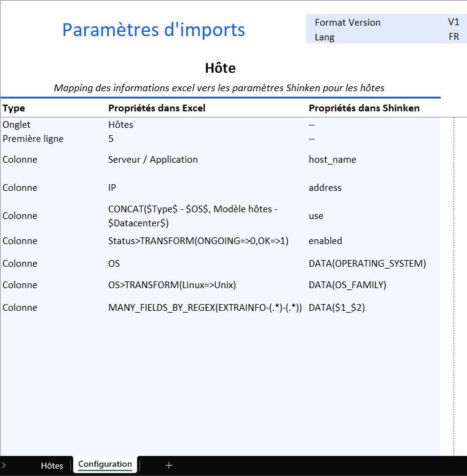Select the FR language value cell
Screen dimensions: 467x476
point(453,37)
